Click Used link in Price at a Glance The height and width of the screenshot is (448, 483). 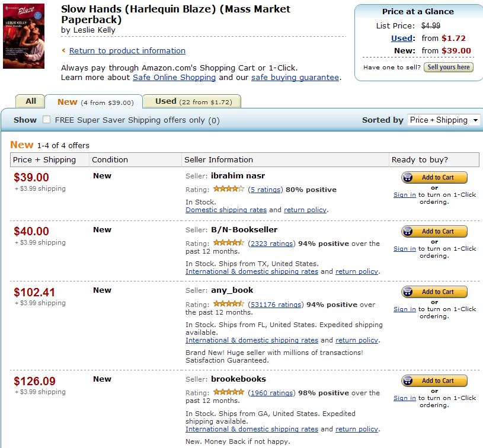[402, 39]
